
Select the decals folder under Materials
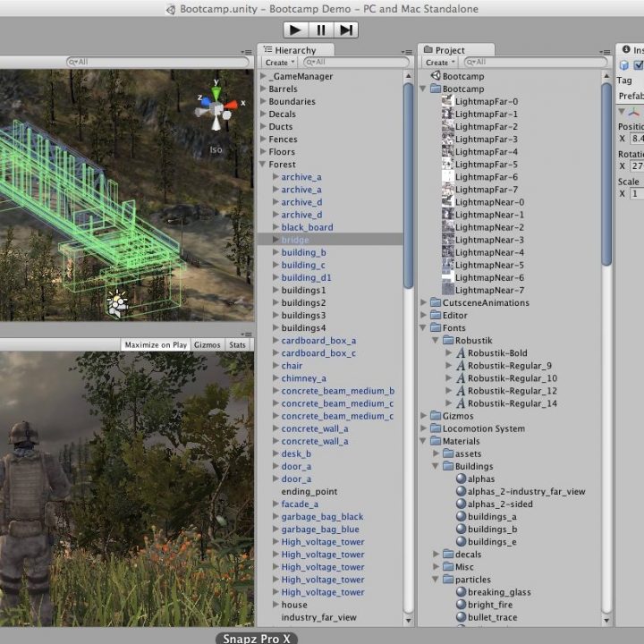coord(462,554)
